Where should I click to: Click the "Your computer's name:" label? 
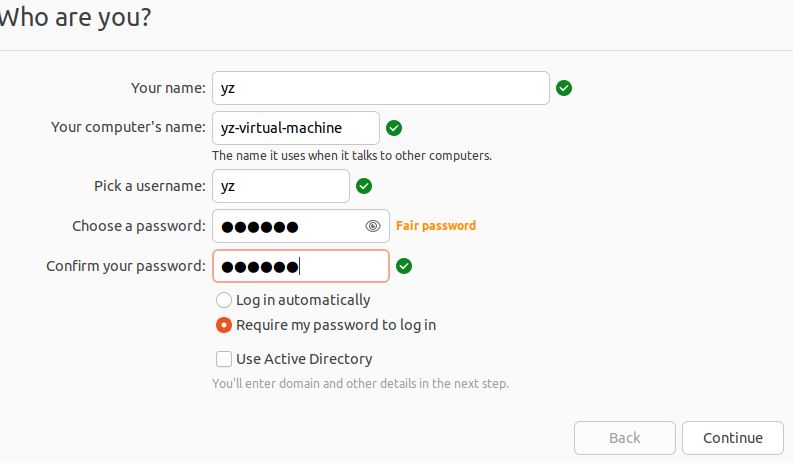pyautogui.click(x=128, y=128)
